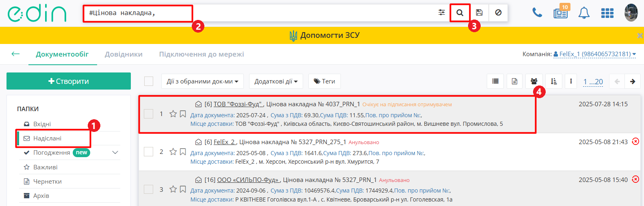Bookmark the FelEx_2 document row
The image size is (644, 206).
tap(183, 152)
